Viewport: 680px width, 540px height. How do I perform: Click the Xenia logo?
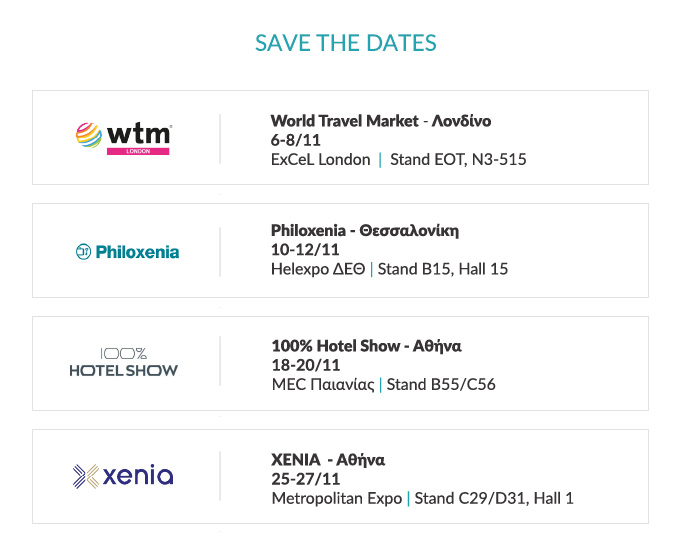[x=123, y=476]
